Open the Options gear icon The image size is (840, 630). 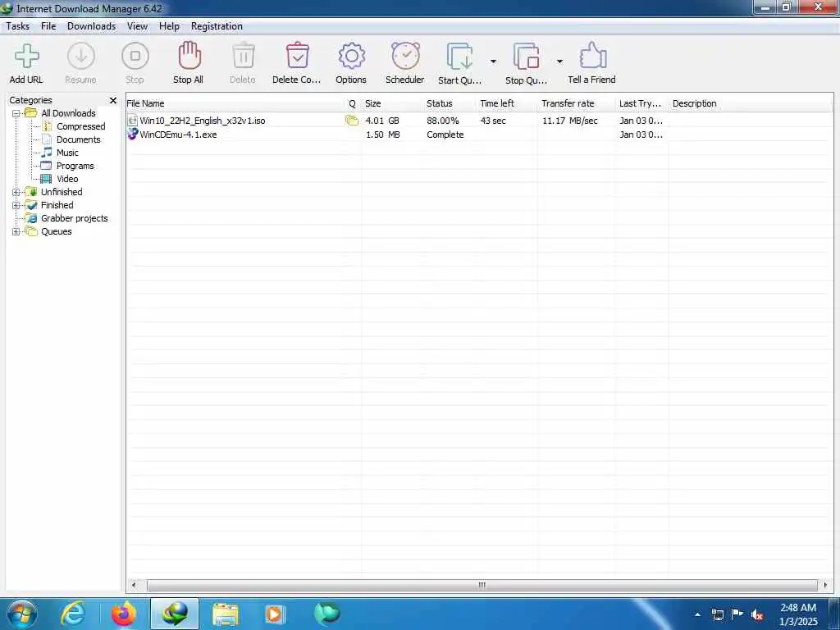[351, 56]
